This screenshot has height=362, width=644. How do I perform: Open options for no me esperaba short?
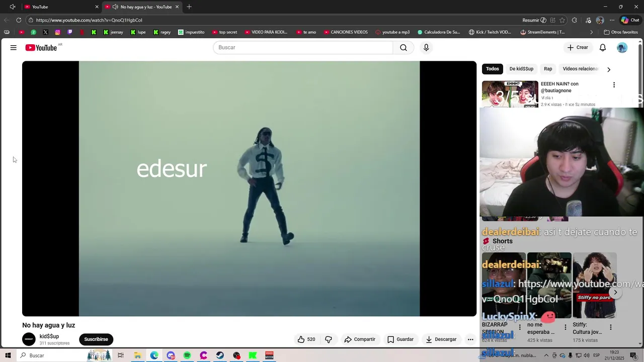click(x=565, y=327)
